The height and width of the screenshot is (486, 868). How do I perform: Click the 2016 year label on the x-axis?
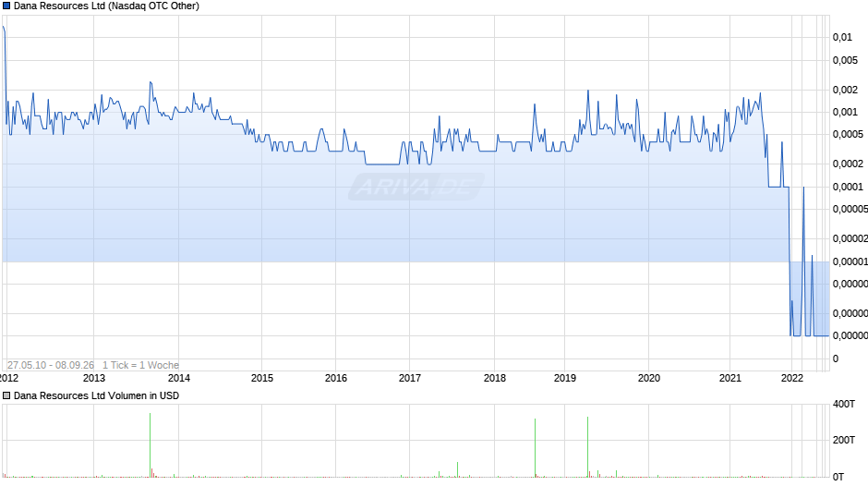point(335,378)
